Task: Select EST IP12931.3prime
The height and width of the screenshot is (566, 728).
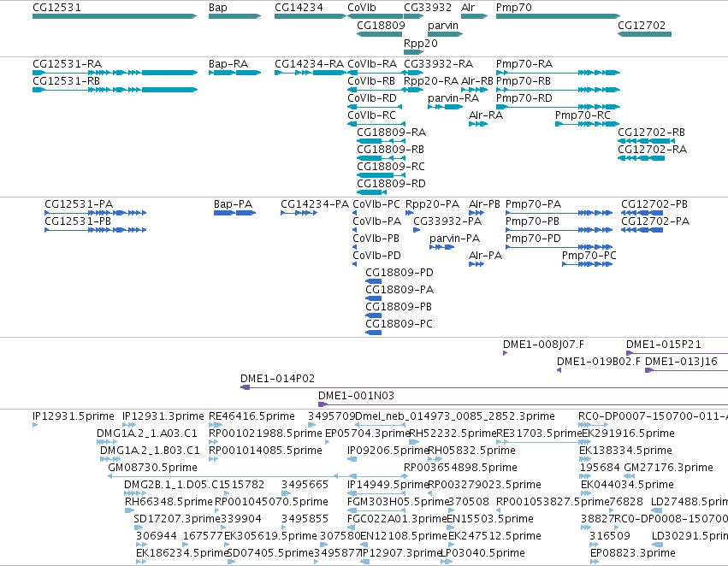Action: 129,425
